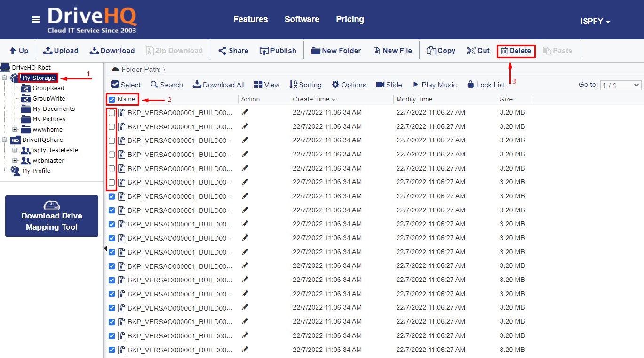Open ispfy_testeteste shared user
644x358 pixels.
pos(56,150)
